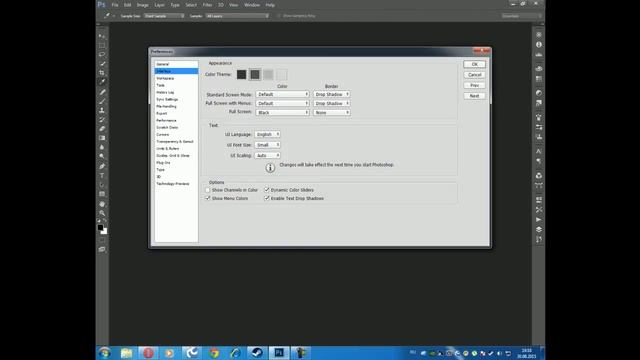Open Standard Screen Mode color dropdown
640x360 pixels.
point(282,94)
